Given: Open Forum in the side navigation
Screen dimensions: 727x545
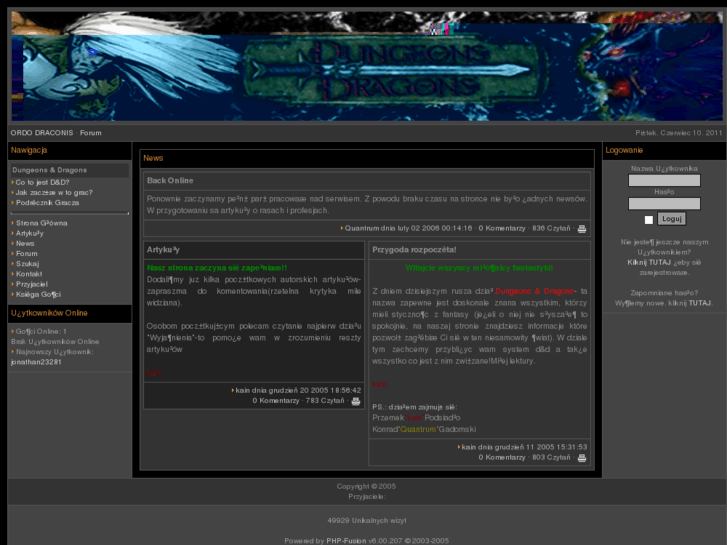Looking at the screenshot, I should click(x=26, y=254).
